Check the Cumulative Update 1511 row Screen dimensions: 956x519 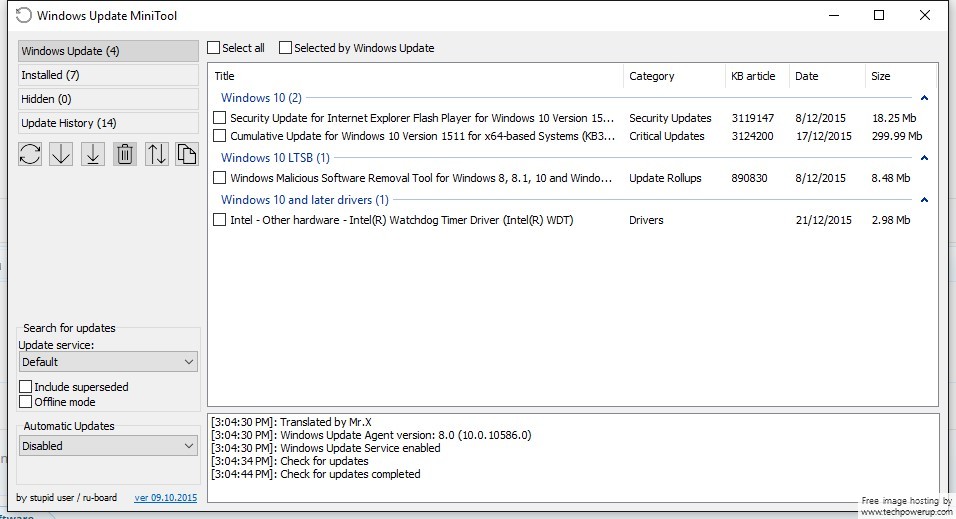219,135
